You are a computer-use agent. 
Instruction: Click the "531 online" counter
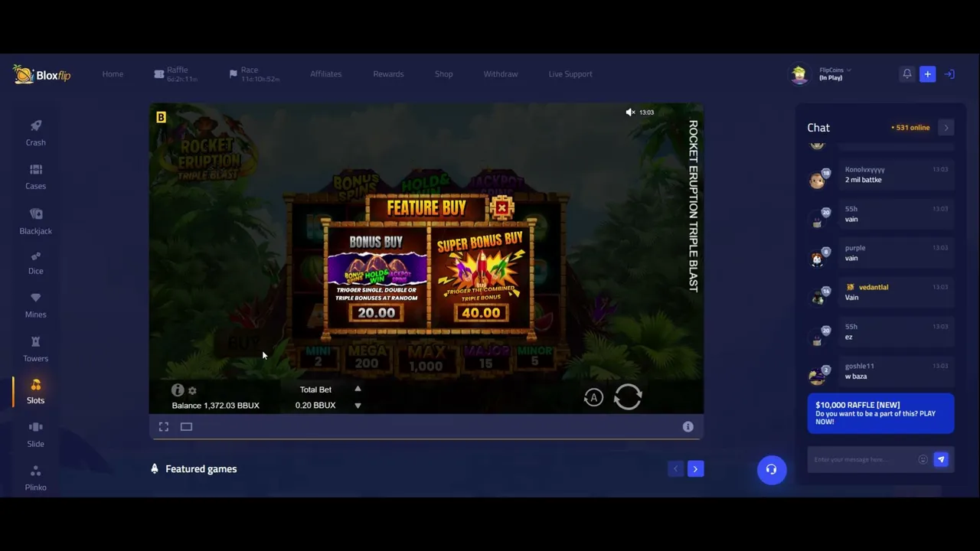910,128
